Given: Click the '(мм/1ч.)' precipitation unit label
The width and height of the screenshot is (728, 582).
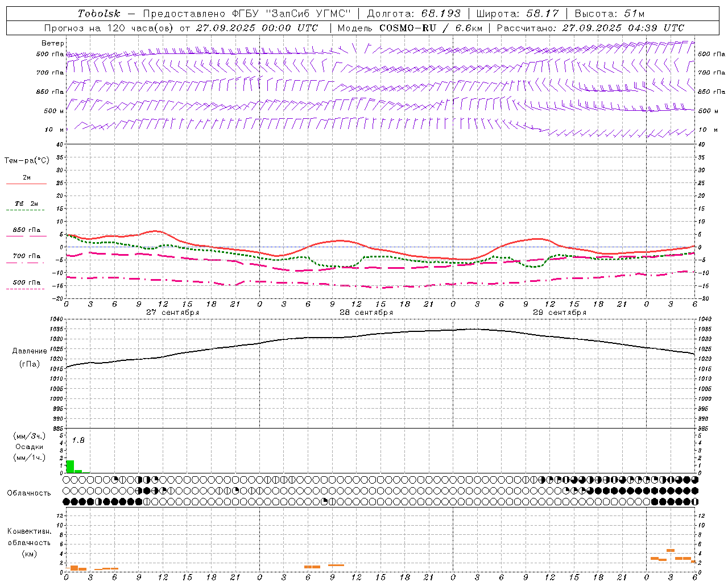Looking at the screenshot, I should point(30,458).
